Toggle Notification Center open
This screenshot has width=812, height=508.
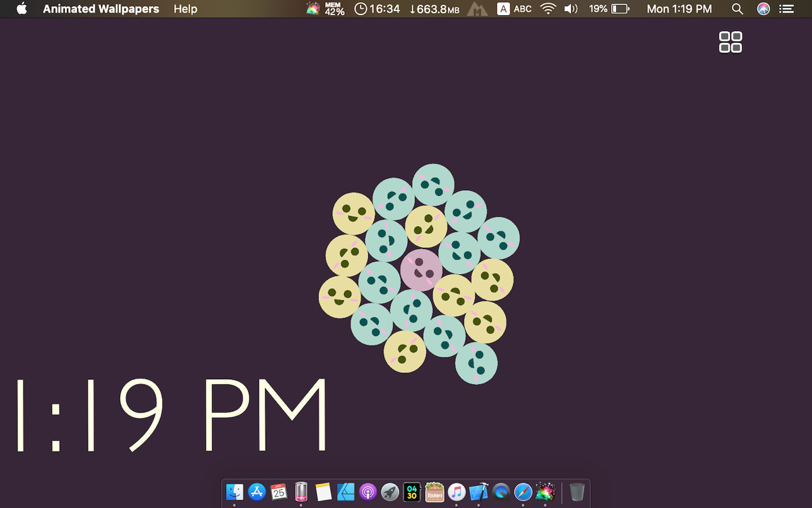coord(786,9)
